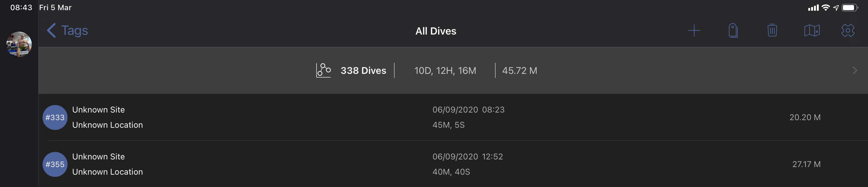Viewport: 868px width, 187px height.
Task: Open dive dated 06/09/2020 12:52
Action: 467,157
